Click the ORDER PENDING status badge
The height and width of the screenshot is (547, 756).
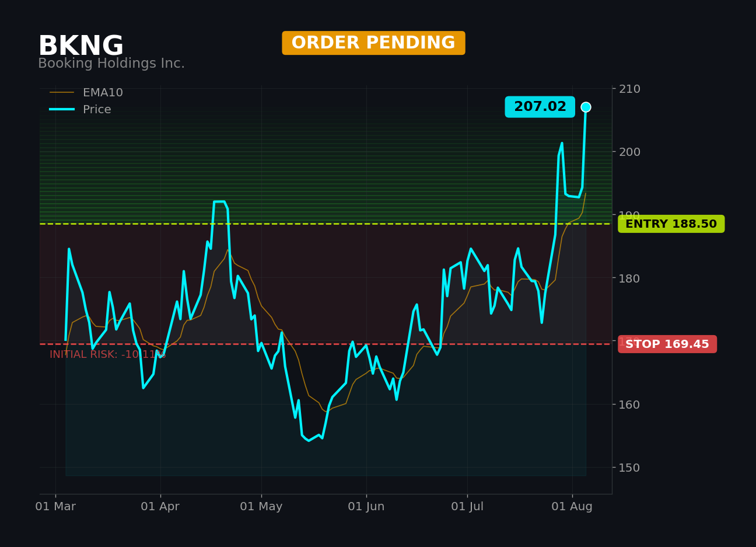click(373, 43)
